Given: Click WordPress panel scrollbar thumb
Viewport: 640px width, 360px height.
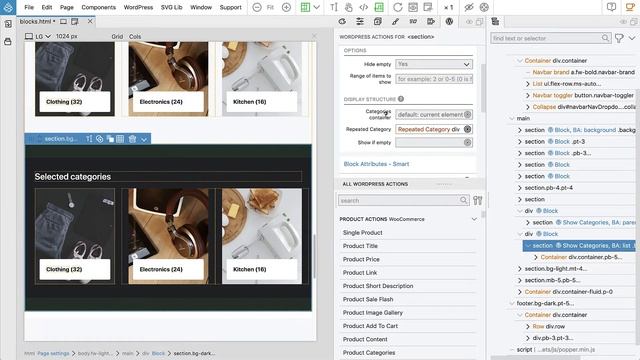Looking at the screenshot, I should [x=483, y=88].
